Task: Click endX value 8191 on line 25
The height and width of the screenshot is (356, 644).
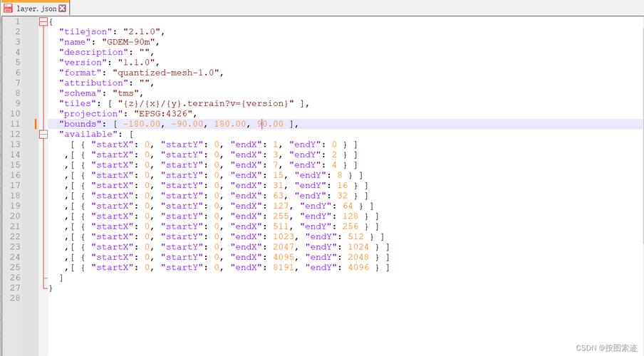Action: point(283,268)
